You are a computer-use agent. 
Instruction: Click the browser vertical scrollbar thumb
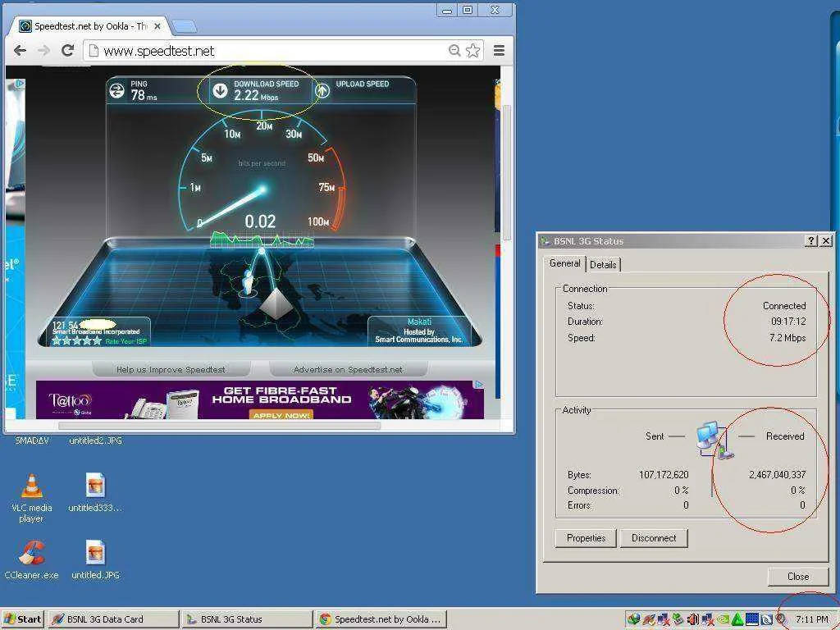[x=506, y=171]
